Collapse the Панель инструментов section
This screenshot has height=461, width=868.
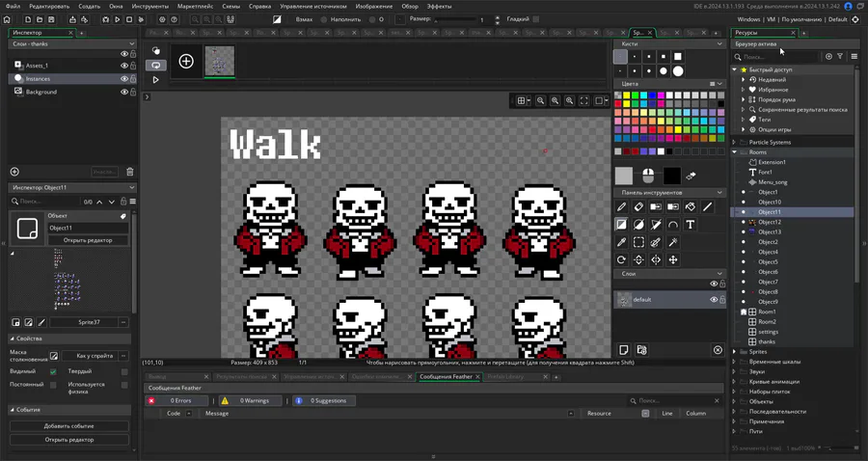[x=719, y=193]
